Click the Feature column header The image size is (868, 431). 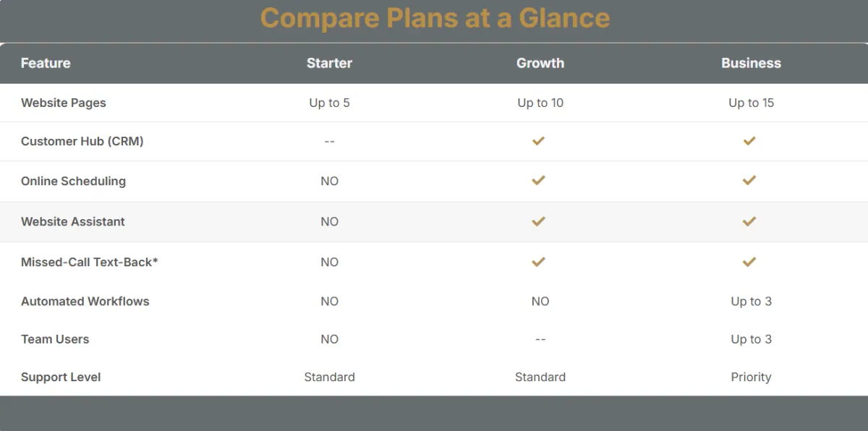coord(46,63)
